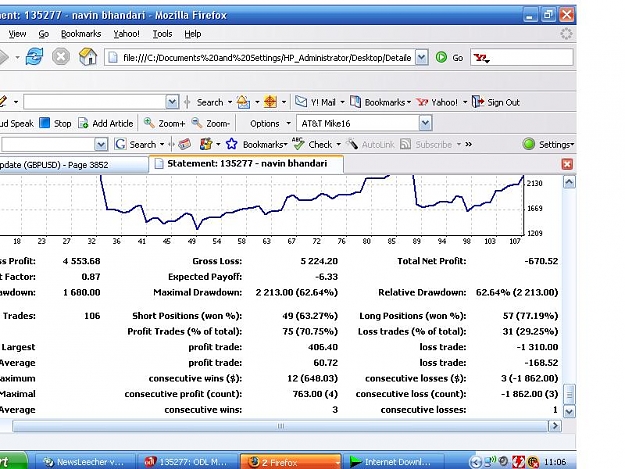The width and height of the screenshot is (625, 469).
Task: Click the Yahoo toolbar Search button
Action: click(x=210, y=102)
